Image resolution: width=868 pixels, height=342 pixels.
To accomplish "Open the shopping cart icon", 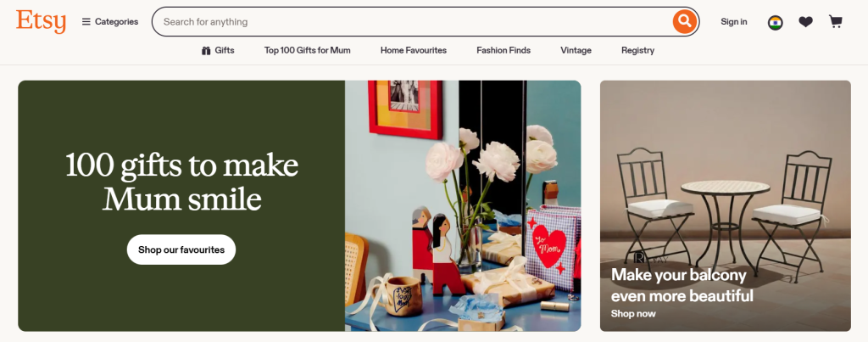I will [835, 21].
